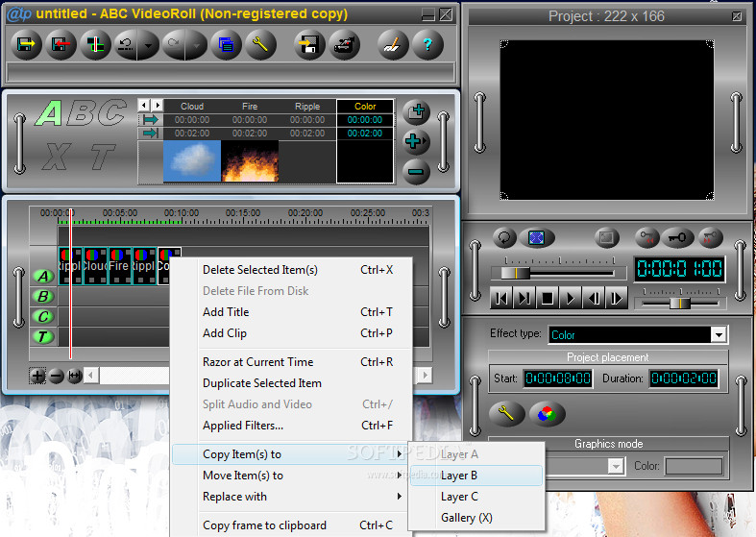Click the gallery minus remove button
This screenshot has width=756, height=537.
(x=416, y=171)
